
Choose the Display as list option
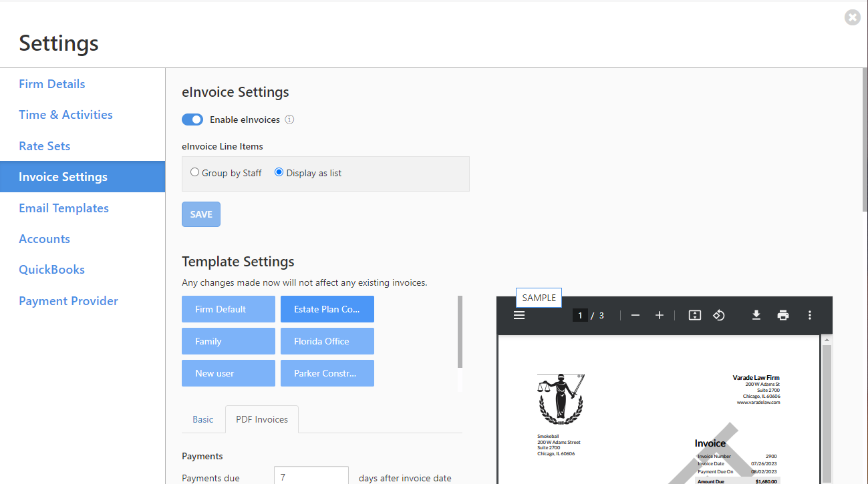279,172
